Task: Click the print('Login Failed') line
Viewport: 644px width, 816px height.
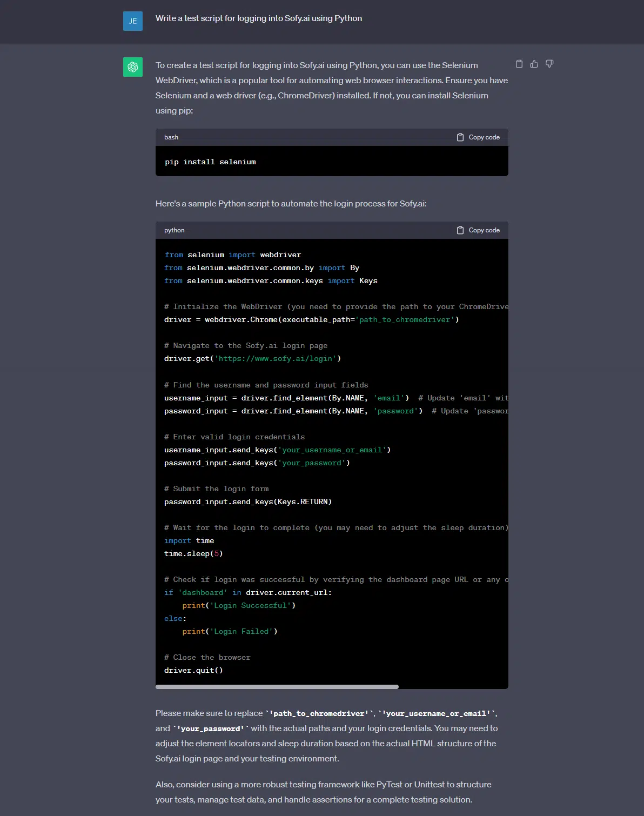Action: (x=230, y=632)
